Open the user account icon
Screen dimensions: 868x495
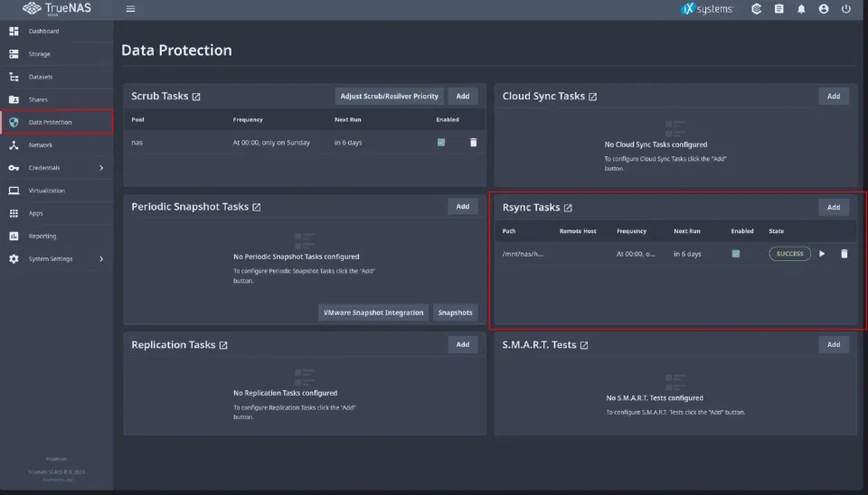824,9
